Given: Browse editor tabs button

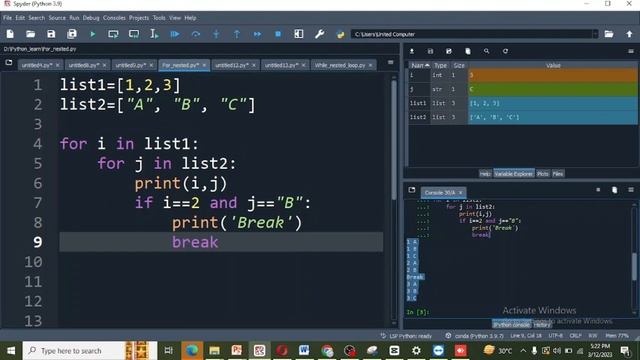Looking at the screenshot, I should (9, 63).
